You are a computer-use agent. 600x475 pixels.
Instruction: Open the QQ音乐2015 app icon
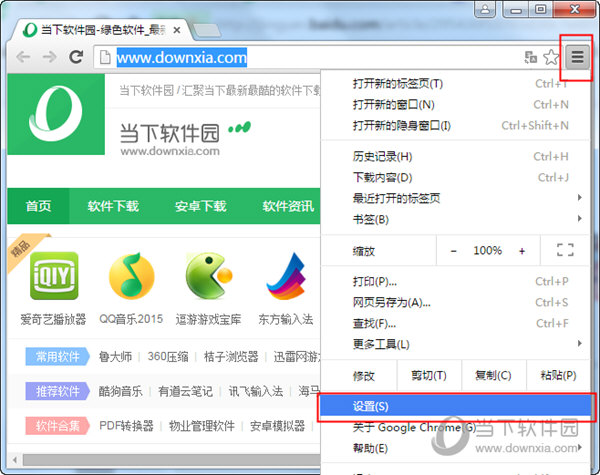[x=132, y=277]
